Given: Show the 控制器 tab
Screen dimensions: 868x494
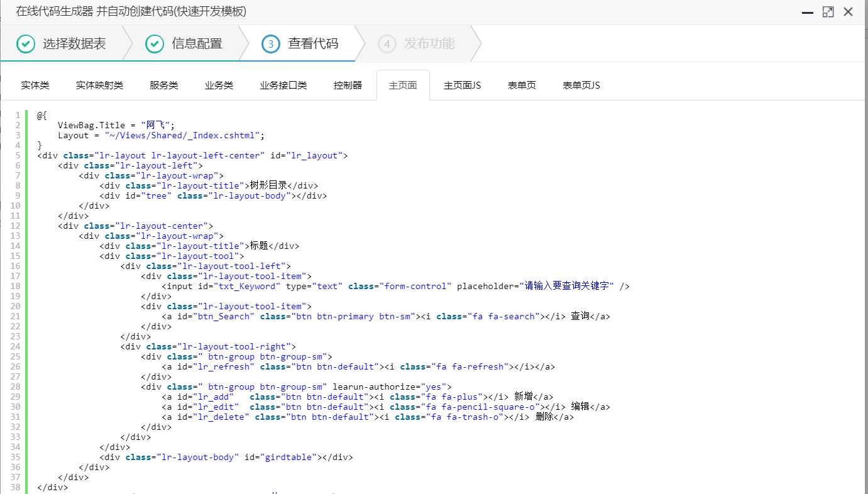Looking at the screenshot, I should [x=348, y=85].
